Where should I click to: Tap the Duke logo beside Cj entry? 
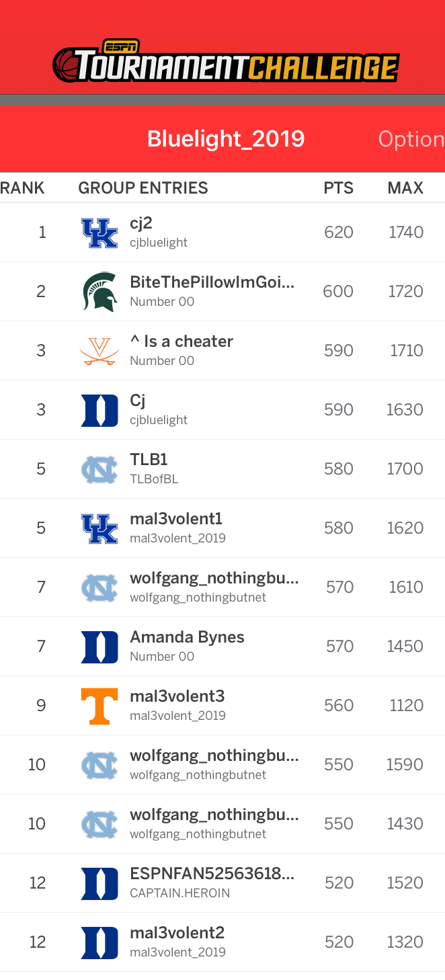(x=99, y=410)
